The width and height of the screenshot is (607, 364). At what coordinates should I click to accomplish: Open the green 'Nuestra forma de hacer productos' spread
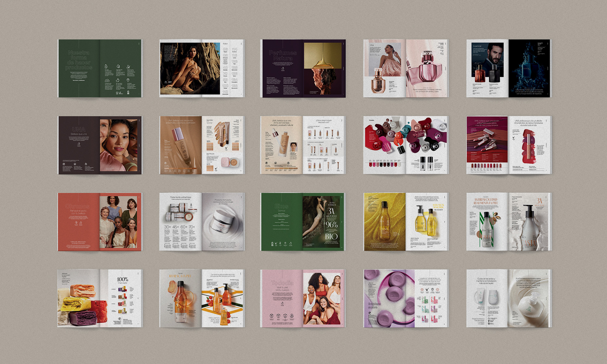(x=100, y=68)
